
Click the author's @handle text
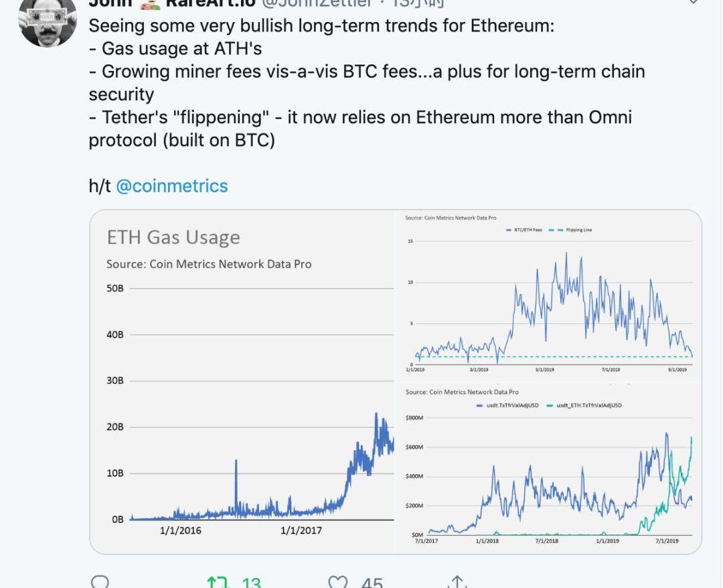pyautogui.click(x=315, y=3)
